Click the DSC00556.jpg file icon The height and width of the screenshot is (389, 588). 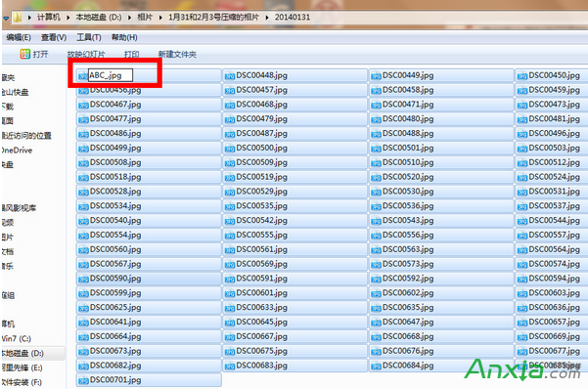(376, 236)
